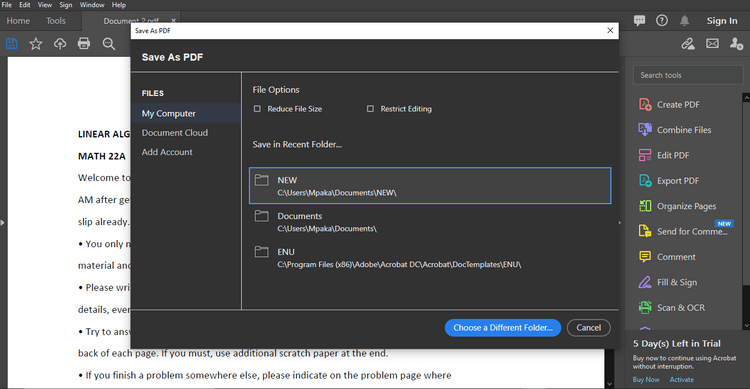The width and height of the screenshot is (750, 389).
Task: Click the Print icon in the toolbar
Action: pyautogui.click(x=84, y=44)
